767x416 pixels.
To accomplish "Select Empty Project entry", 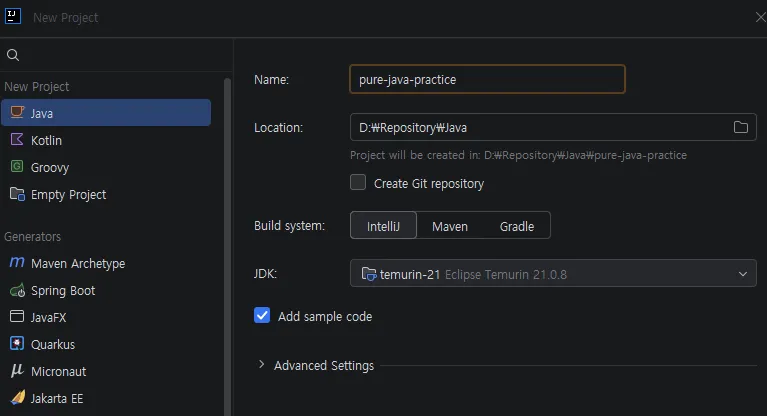I will point(106,194).
